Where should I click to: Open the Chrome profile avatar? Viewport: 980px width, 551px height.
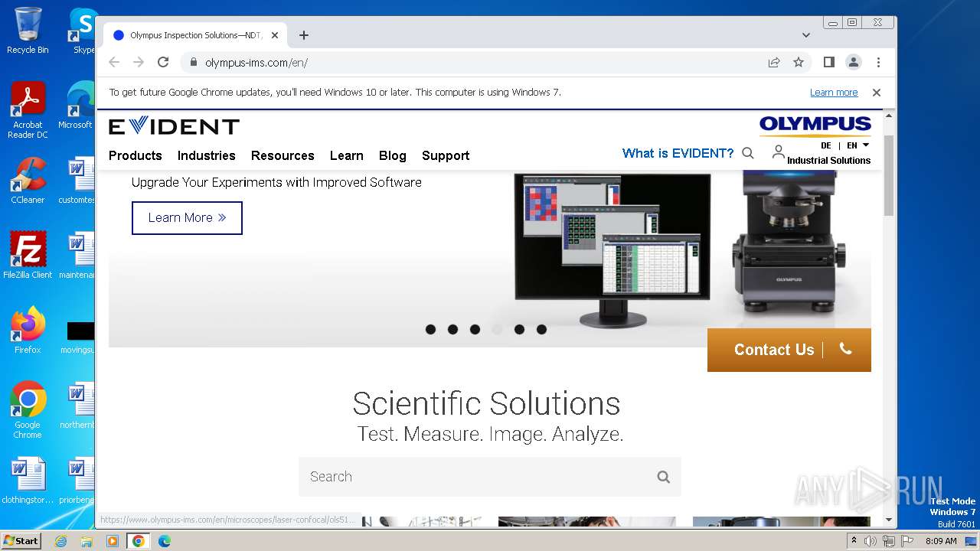[854, 62]
